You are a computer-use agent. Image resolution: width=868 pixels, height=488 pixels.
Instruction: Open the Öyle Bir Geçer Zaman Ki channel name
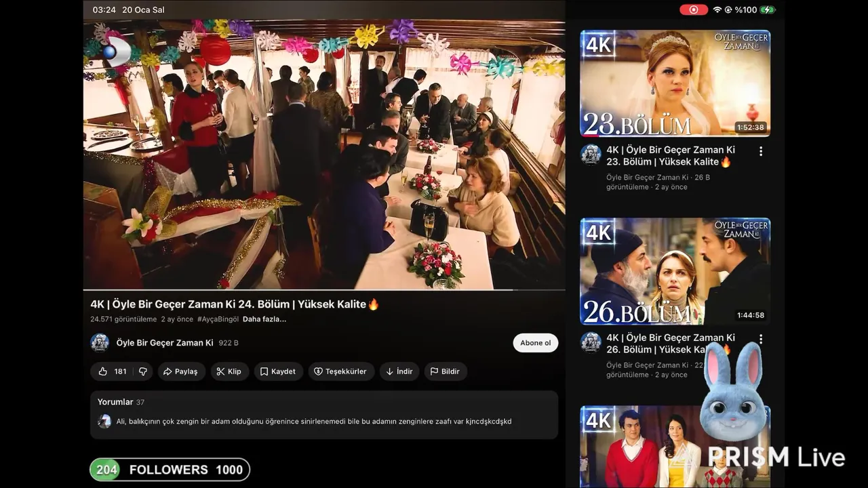point(165,343)
